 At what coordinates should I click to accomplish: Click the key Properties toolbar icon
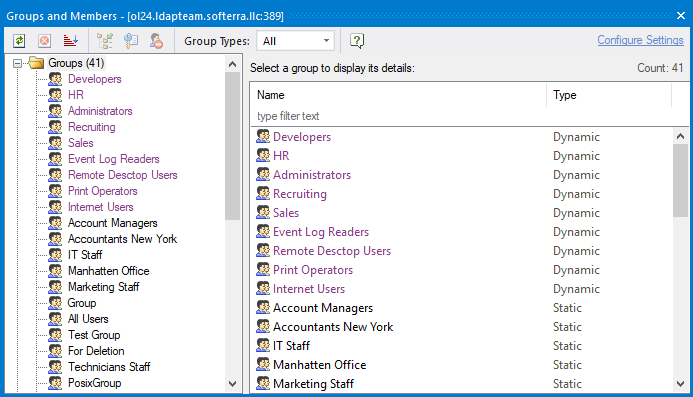tap(130, 41)
